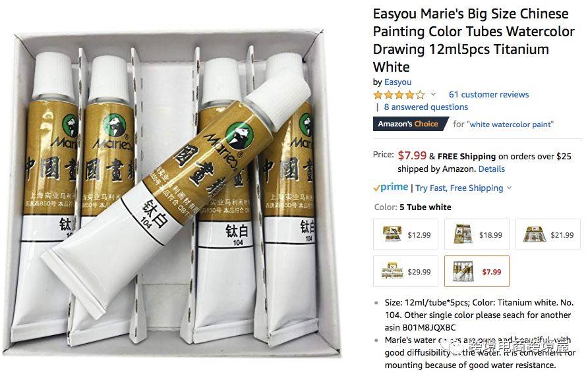The image size is (588, 372).
Task: Choose the $21.99 color option
Action: coord(548,234)
